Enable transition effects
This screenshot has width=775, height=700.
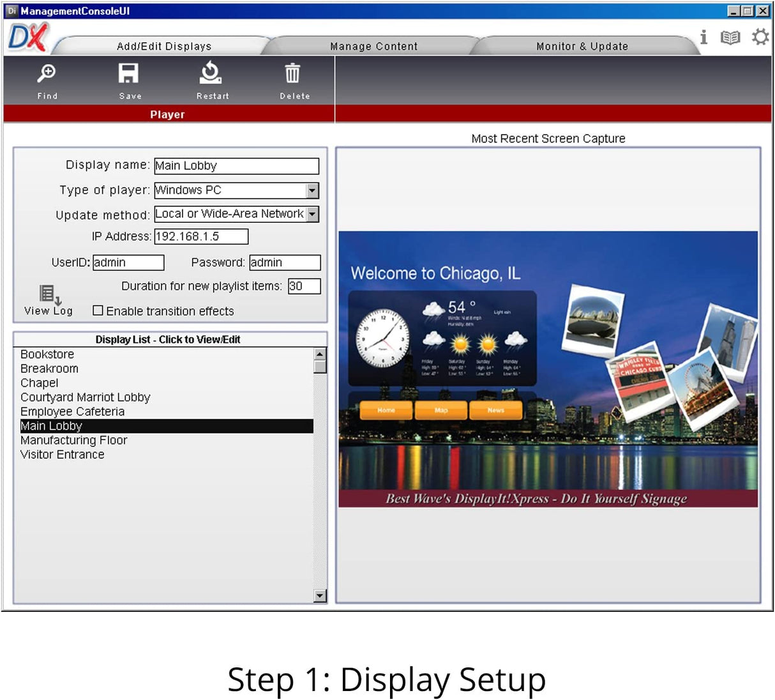coord(98,310)
